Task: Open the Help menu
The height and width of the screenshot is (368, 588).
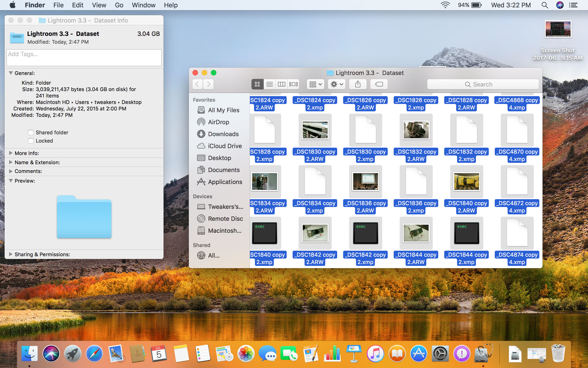Action: [x=171, y=5]
